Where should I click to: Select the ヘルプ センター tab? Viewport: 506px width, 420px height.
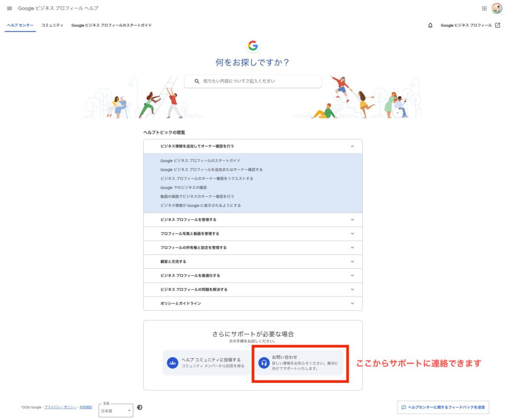[20, 25]
